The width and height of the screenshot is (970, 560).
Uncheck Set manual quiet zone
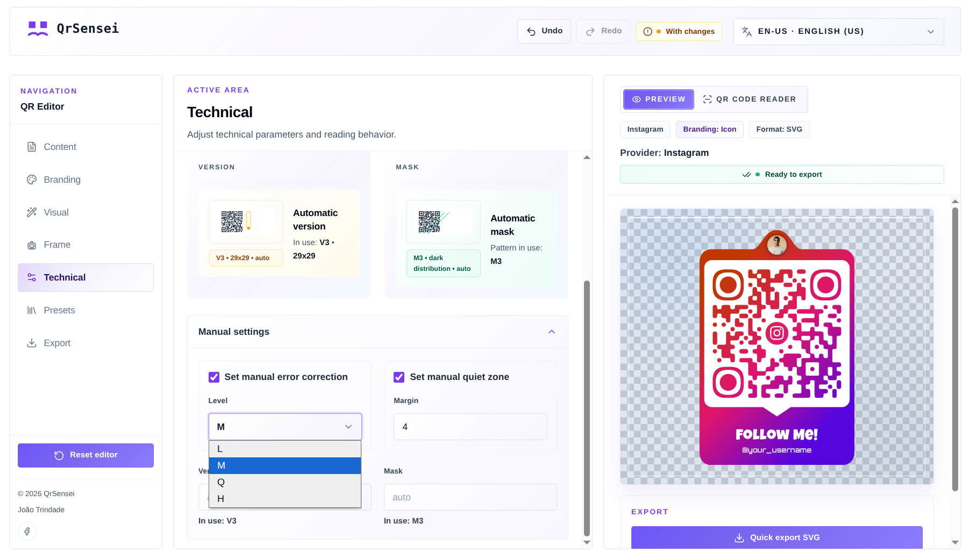pos(399,377)
